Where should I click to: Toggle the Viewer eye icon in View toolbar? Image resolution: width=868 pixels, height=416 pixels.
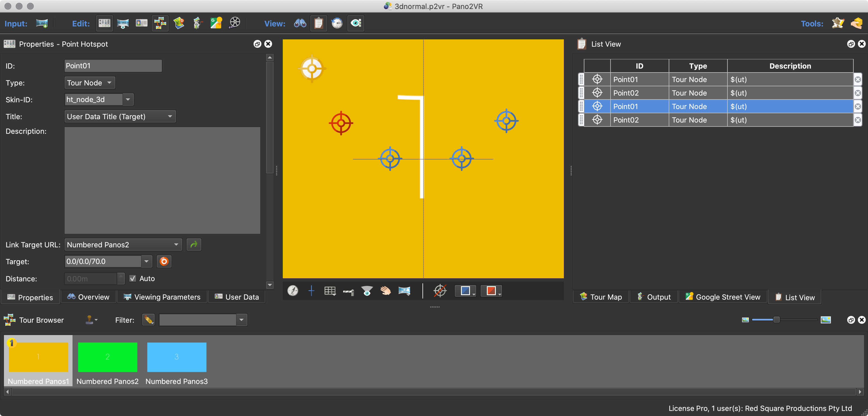pos(356,23)
